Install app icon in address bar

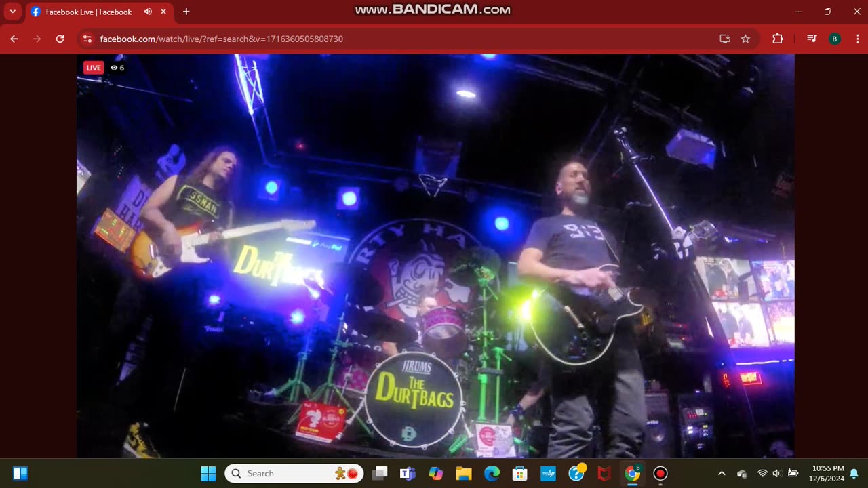(x=725, y=39)
